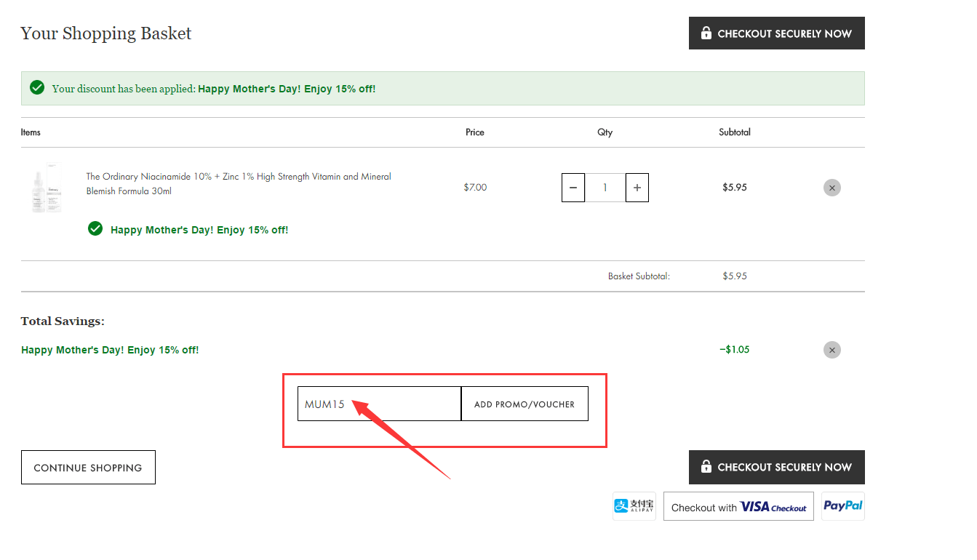
Task: Increase quantity with the plus button
Action: click(637, 188)
